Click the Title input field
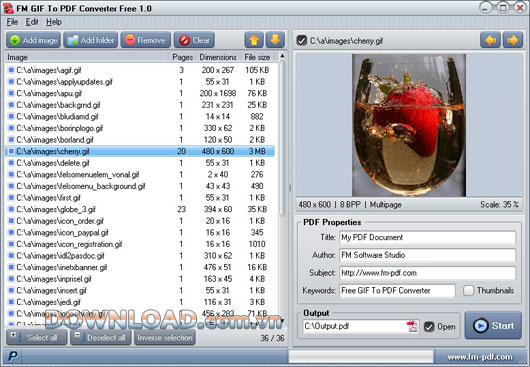Image resolution: width=530 pixels, height=367 pixels. 428,237
